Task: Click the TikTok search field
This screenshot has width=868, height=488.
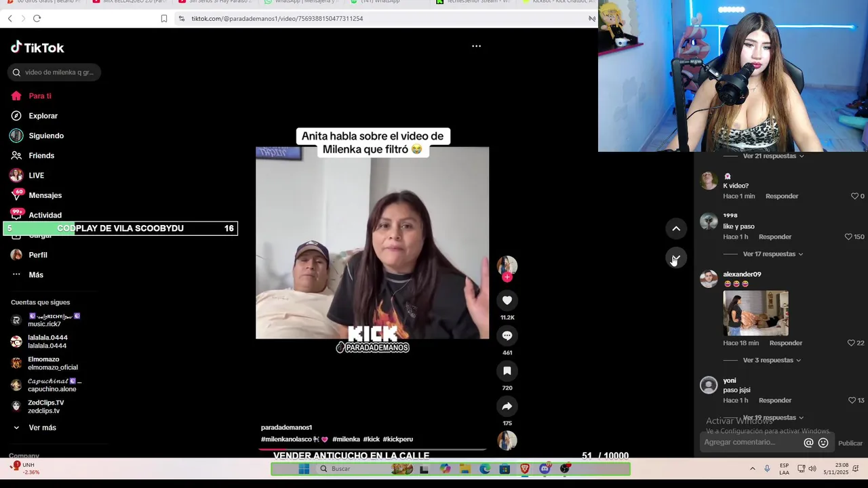Action: click(54, 73)
